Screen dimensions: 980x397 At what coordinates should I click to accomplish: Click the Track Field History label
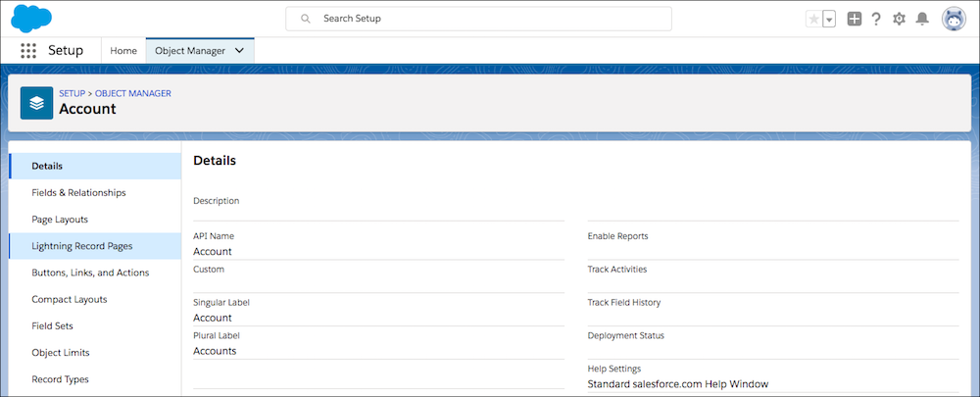pos(623,303)
